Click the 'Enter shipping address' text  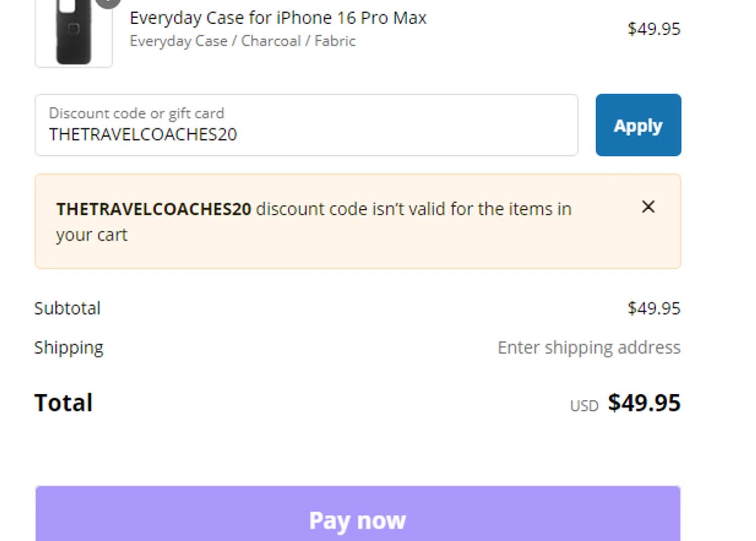tap(589, 347)
